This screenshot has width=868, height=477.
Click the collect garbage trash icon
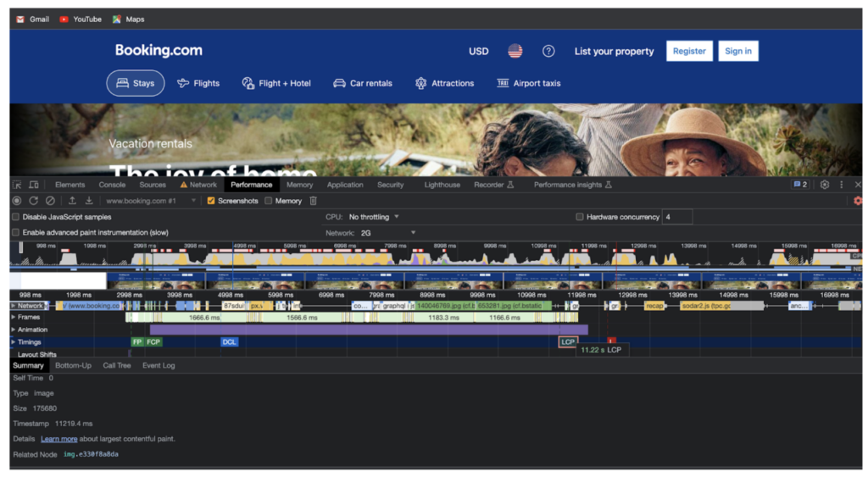(313, 201)
